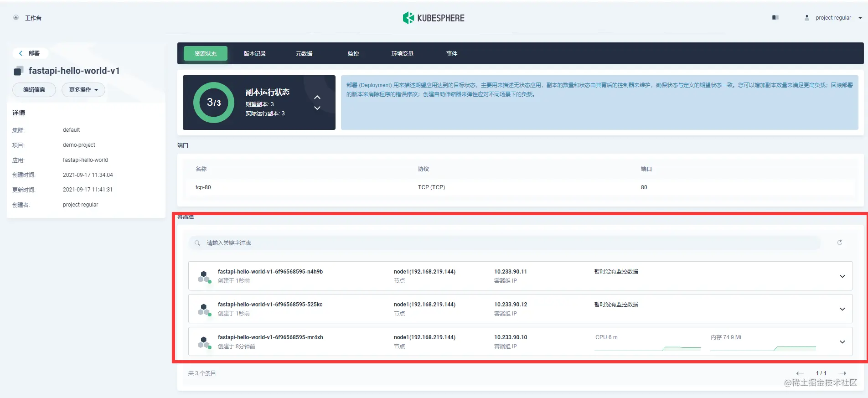Click the project-regular creator value

point(80,205)
